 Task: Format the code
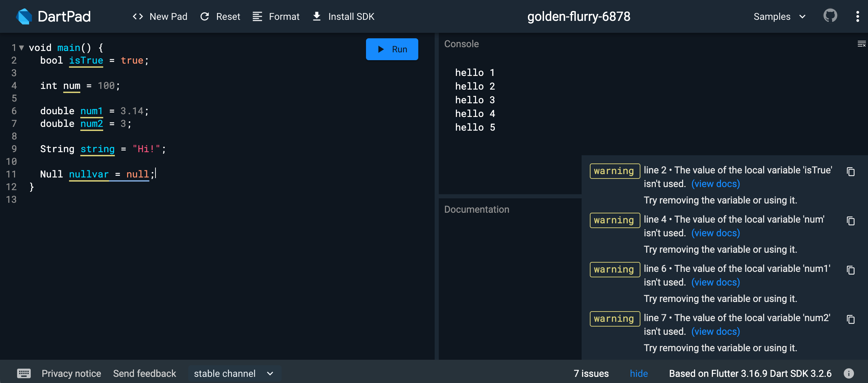tap(276, 16)
